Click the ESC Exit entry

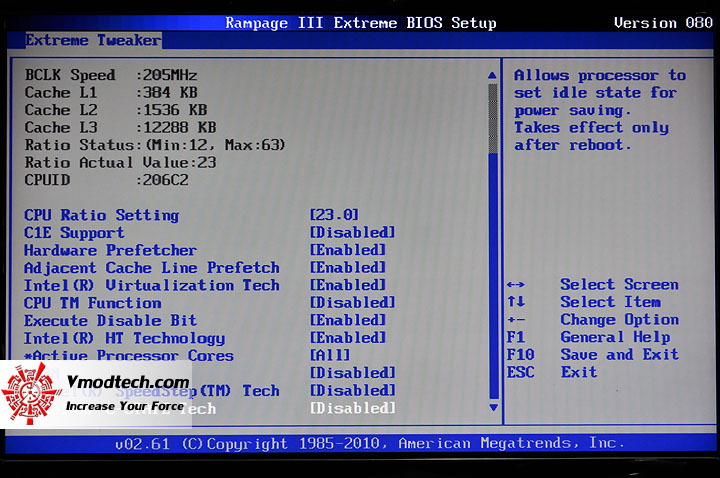[x=552, y=372]
